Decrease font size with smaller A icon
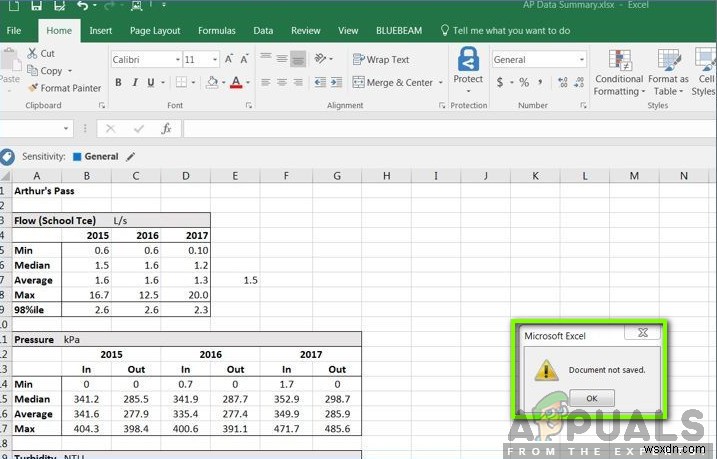 coord(245,59)
